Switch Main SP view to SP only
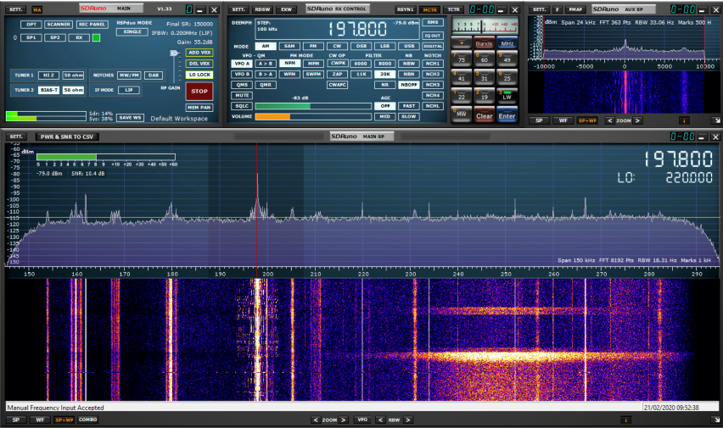Viewport: 723px width, 428px height. click(16, 420)
